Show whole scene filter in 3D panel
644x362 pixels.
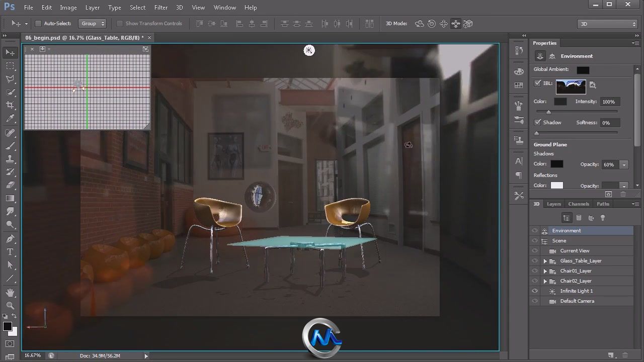[567, 218]
